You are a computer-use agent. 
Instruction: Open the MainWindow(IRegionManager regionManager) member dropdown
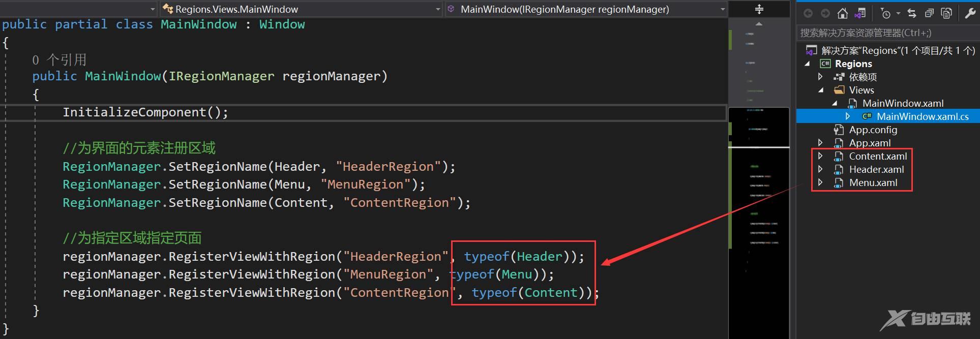[x=586, y=9]
